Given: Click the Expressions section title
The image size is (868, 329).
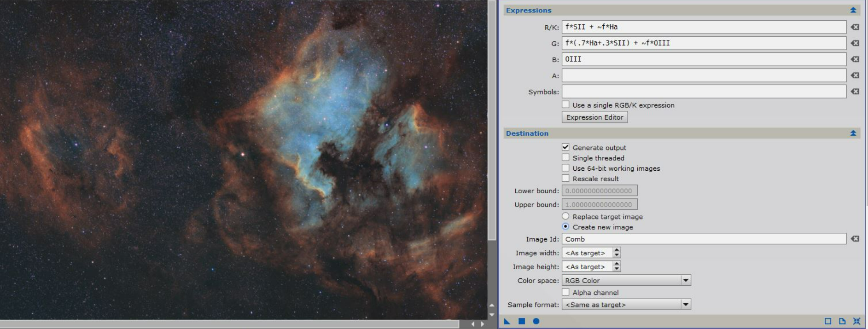Looking at the screenshot, I should click(528, 10).
